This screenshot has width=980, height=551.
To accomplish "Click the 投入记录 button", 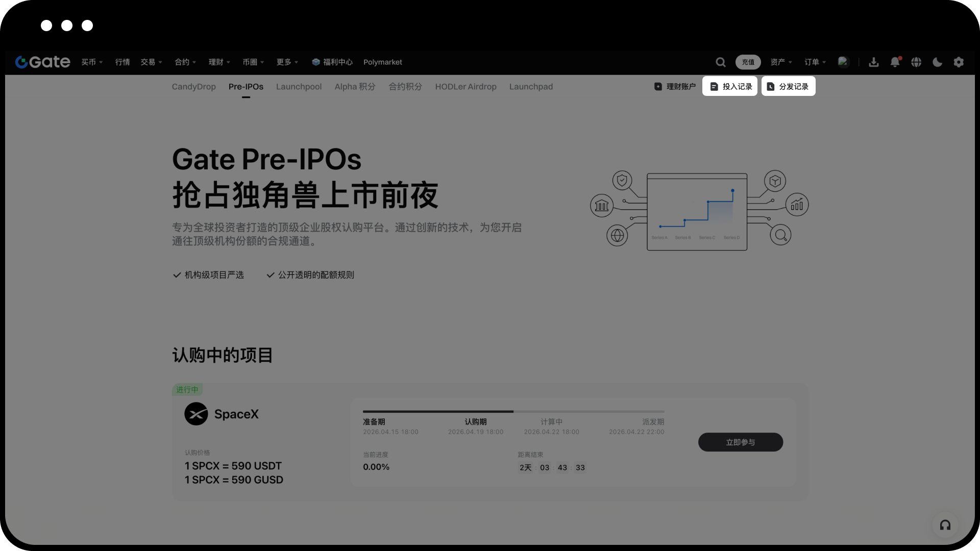I will click(730, 86).
